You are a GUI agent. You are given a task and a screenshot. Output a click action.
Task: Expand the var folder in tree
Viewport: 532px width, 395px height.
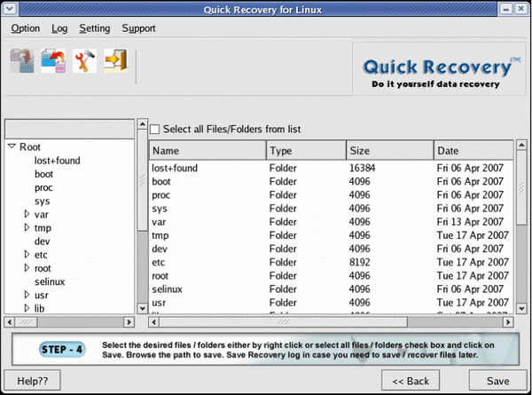(x=27, y=214)
